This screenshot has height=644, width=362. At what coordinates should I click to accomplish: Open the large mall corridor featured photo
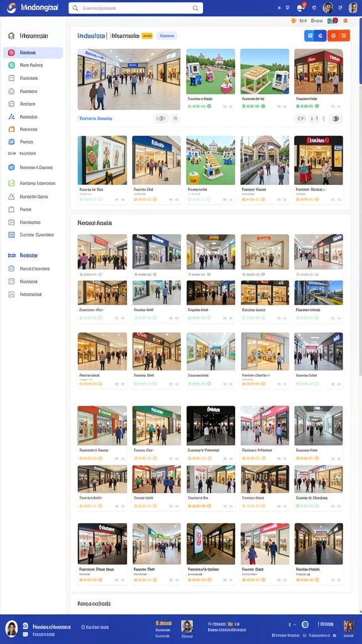tap(129, 79)
